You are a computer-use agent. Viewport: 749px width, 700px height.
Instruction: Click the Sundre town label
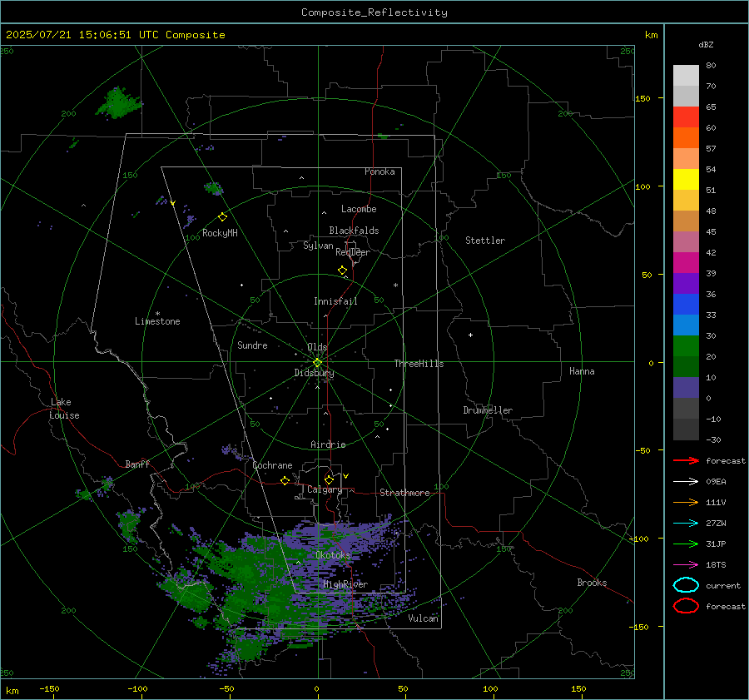252,345
